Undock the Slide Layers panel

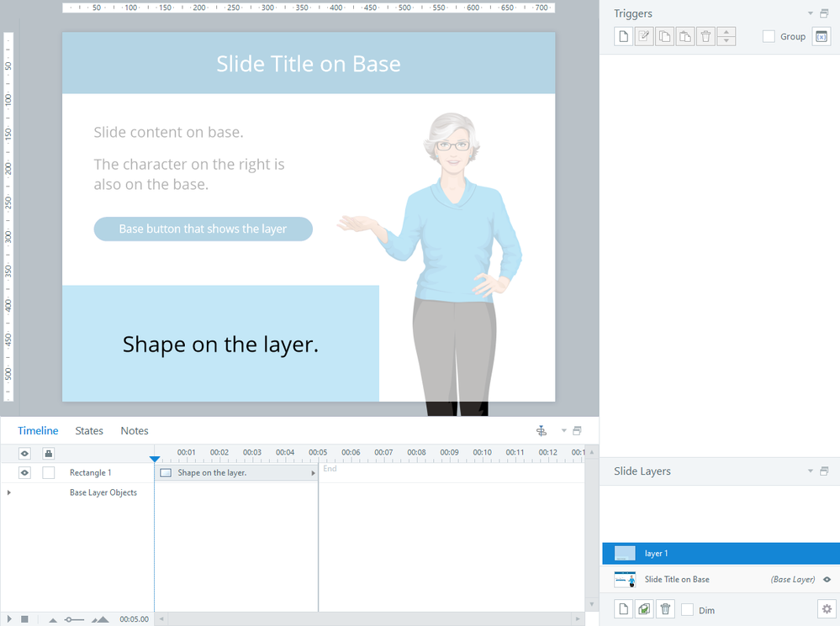pyautogui.click(x=824, y=471)
